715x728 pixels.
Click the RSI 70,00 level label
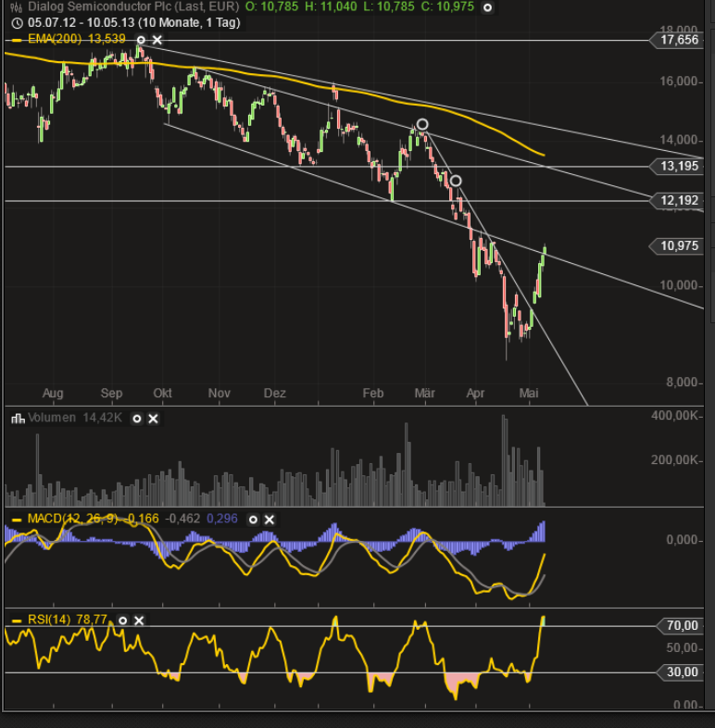680,626
